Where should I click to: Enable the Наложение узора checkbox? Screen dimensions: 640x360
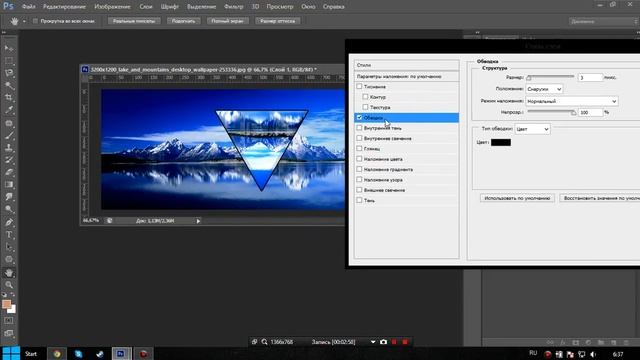[x=359, y=180]
